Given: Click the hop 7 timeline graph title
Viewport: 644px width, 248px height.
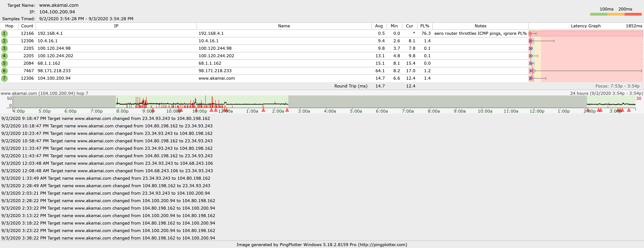Looking at the screenshot, I should [45, 93].
